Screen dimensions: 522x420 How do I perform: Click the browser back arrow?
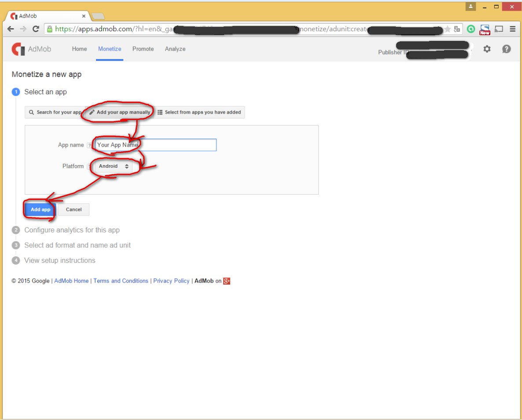[11, 29]
